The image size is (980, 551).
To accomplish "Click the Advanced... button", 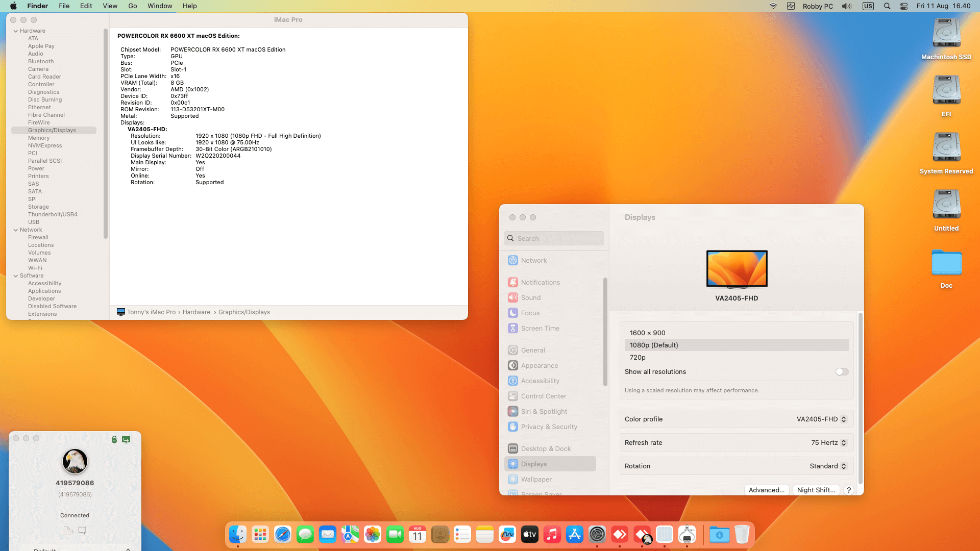I will pyautogui.click(x=767, y=490).
